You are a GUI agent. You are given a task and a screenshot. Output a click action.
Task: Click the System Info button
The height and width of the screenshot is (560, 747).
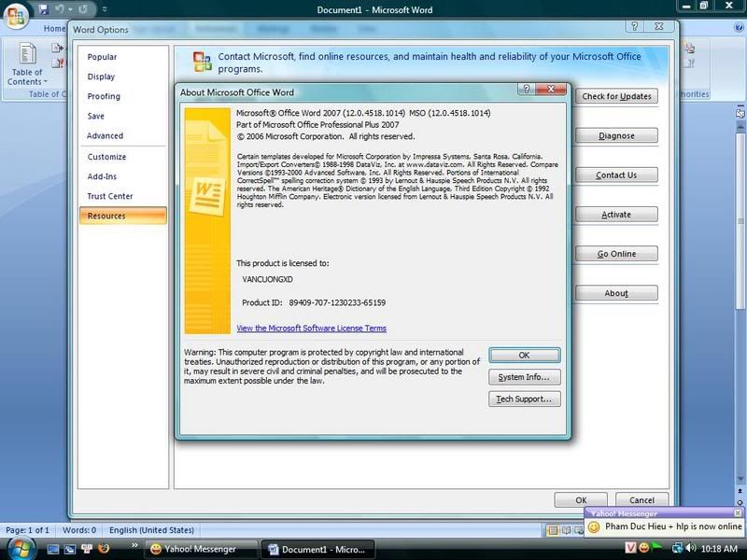tap(524, 377)
